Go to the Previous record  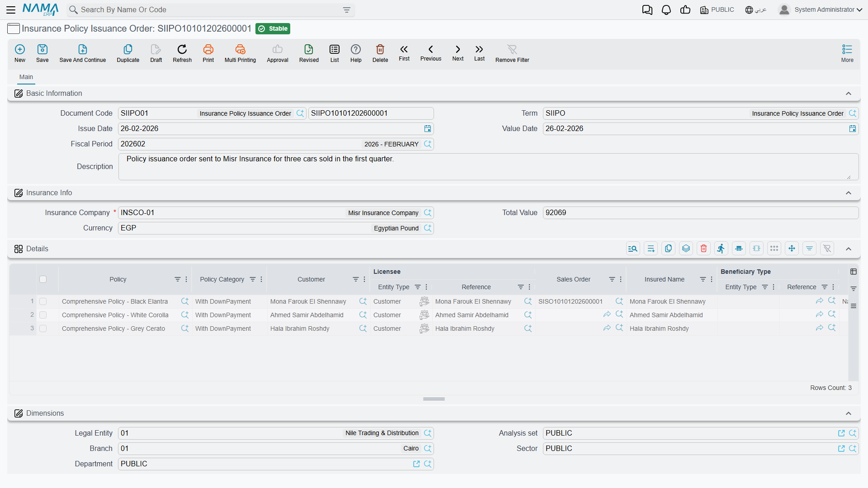pos(431,52)
